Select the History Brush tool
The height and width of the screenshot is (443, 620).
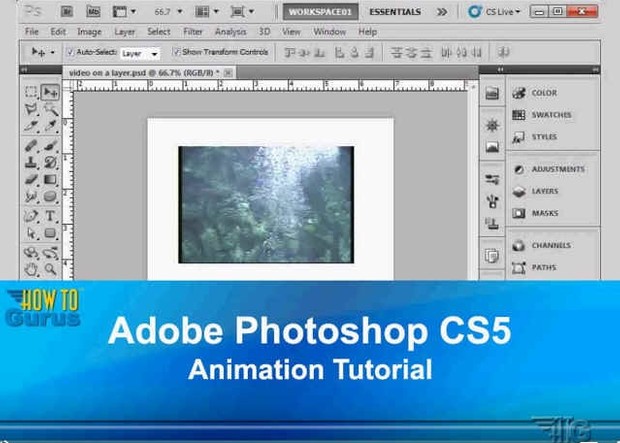point(50,162)
